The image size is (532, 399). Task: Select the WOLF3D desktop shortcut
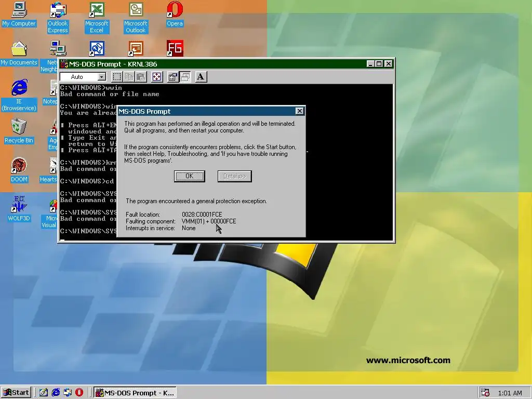19,209
